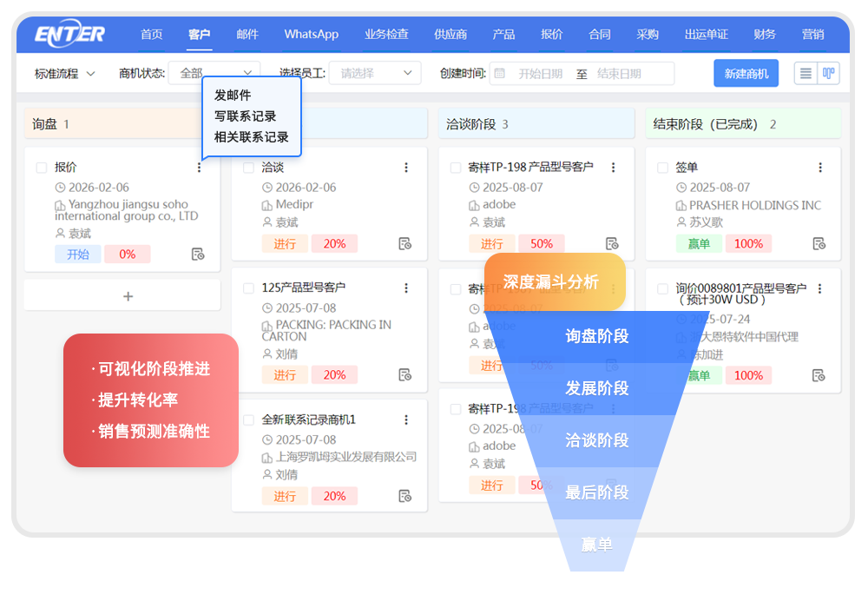Click 100% progress tag on 签单 card
Viewport: 868px width, 608px height.
click(x=748, y=244)
